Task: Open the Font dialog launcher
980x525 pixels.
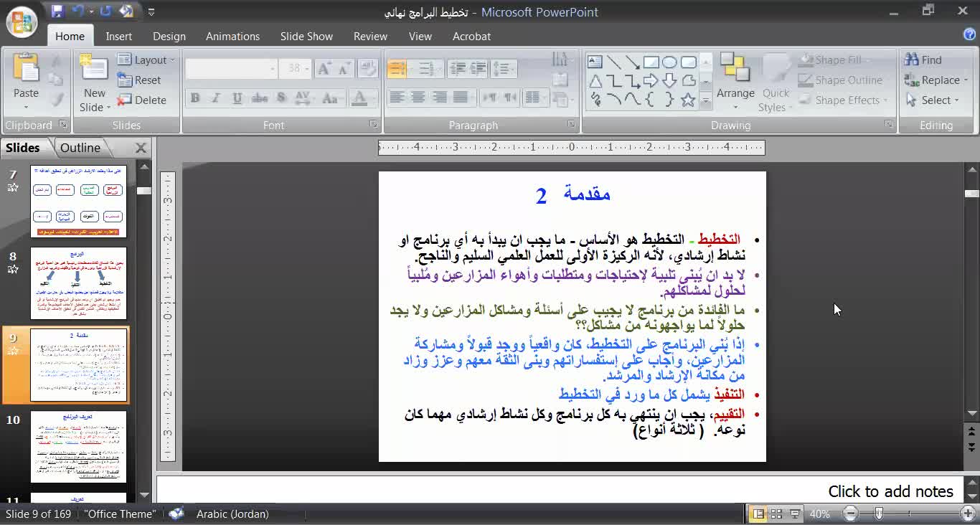Action: [x=374, y=125]
